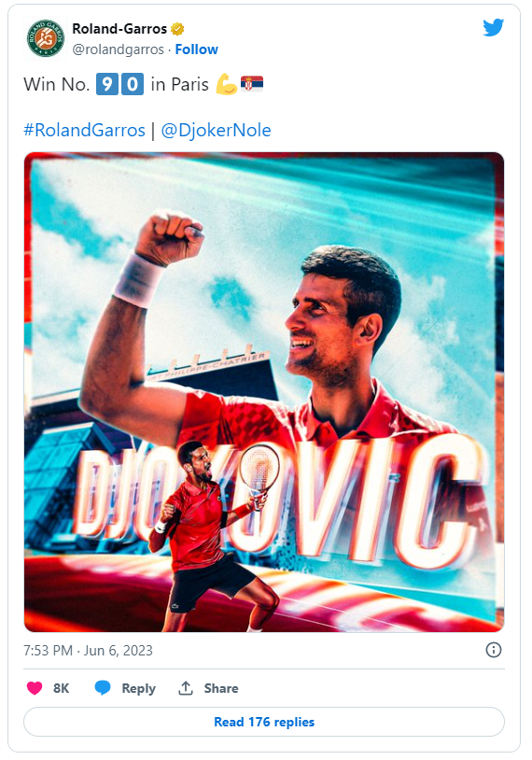Like the tweet with the heart icon
532x760 pixels.
(35, 688)
